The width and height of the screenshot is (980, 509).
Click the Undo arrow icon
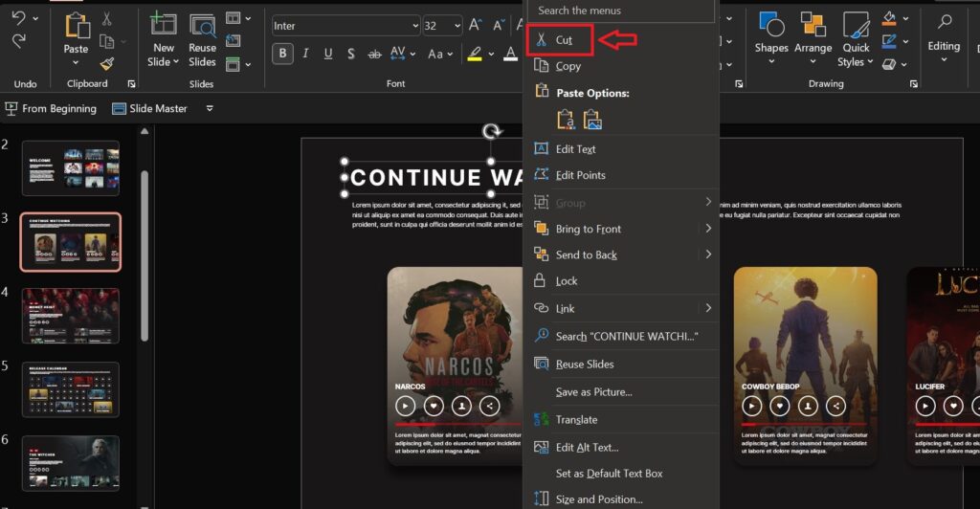19,18
